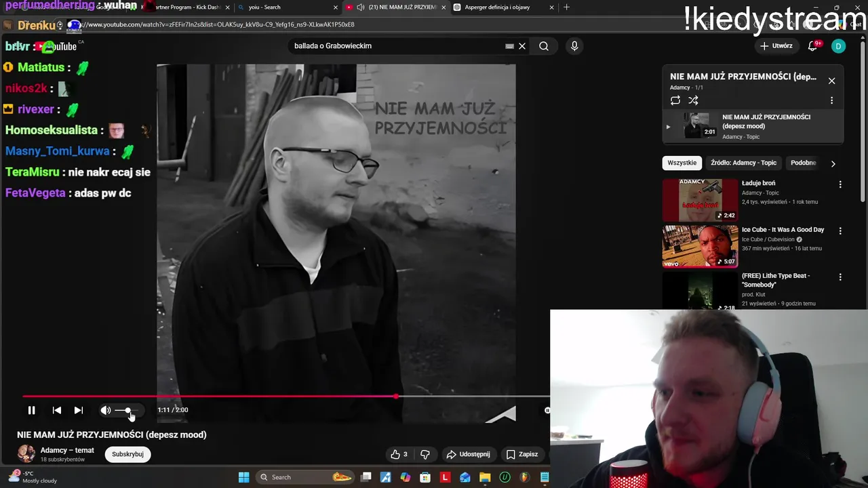Toggle playlist loop

(x=675, y=100)
